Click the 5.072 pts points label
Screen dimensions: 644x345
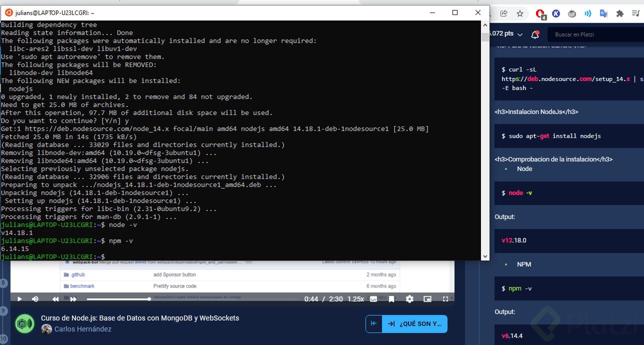pos(502,34)
